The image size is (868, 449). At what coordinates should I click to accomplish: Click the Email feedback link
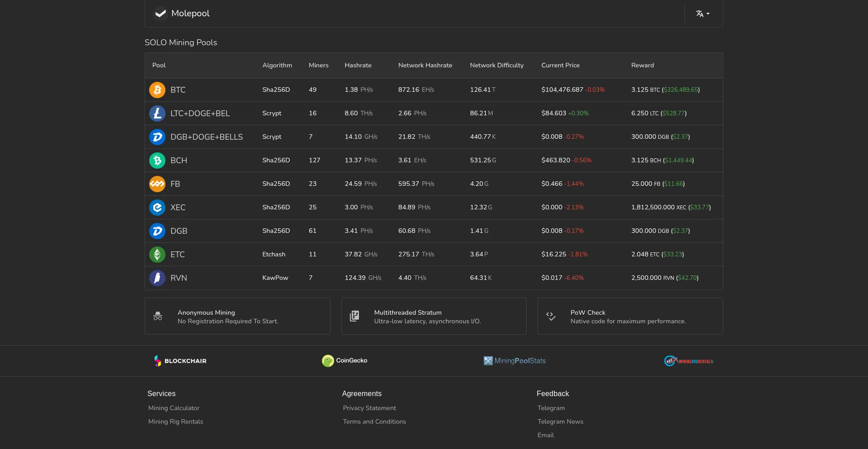point(545,435)
